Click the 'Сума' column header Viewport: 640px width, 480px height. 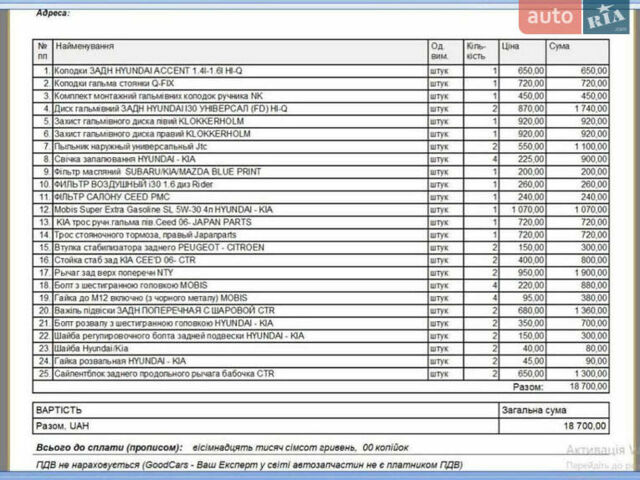(x=560, y=47)
